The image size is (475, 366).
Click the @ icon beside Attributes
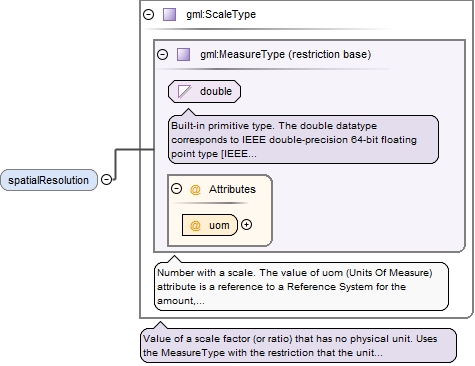[195, 189]
